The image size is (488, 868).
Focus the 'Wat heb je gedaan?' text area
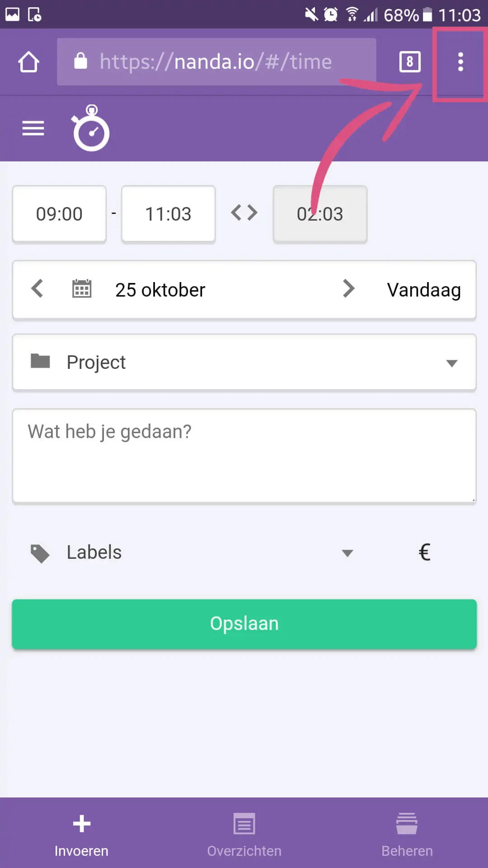click(244, 456)
